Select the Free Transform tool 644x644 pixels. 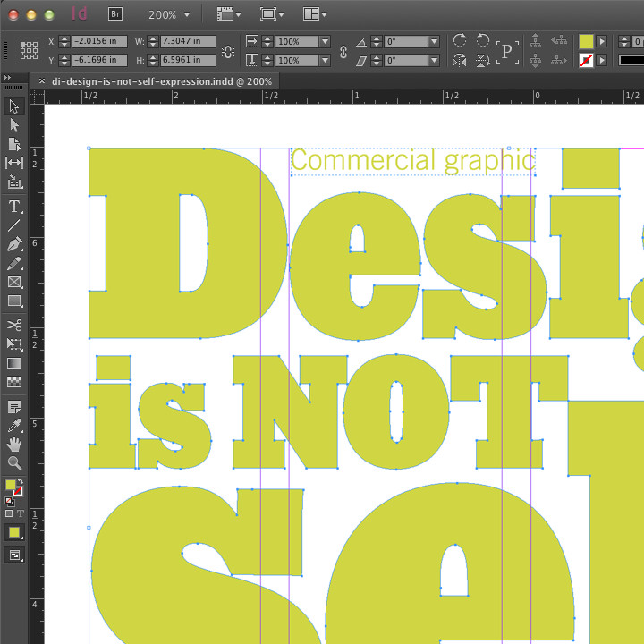[14, 344]
